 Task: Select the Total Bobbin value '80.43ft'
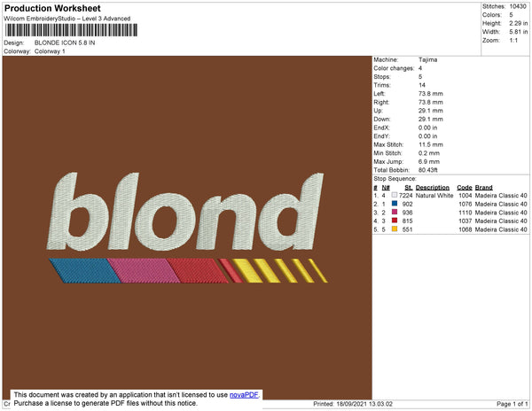(428, 170)
